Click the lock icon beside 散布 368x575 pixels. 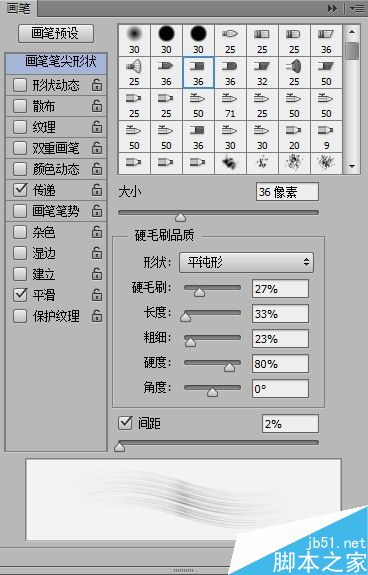97,106
